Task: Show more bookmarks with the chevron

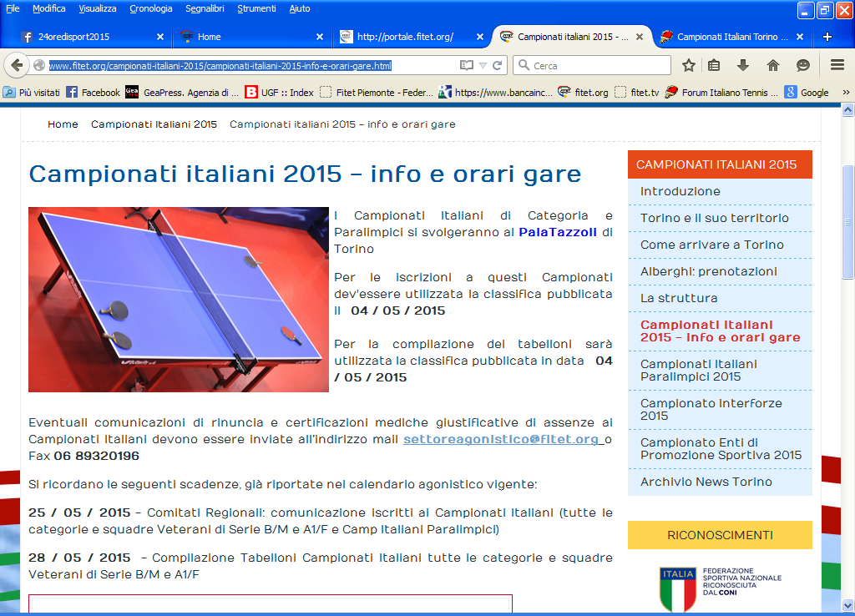Action: [x=846, y=93]
